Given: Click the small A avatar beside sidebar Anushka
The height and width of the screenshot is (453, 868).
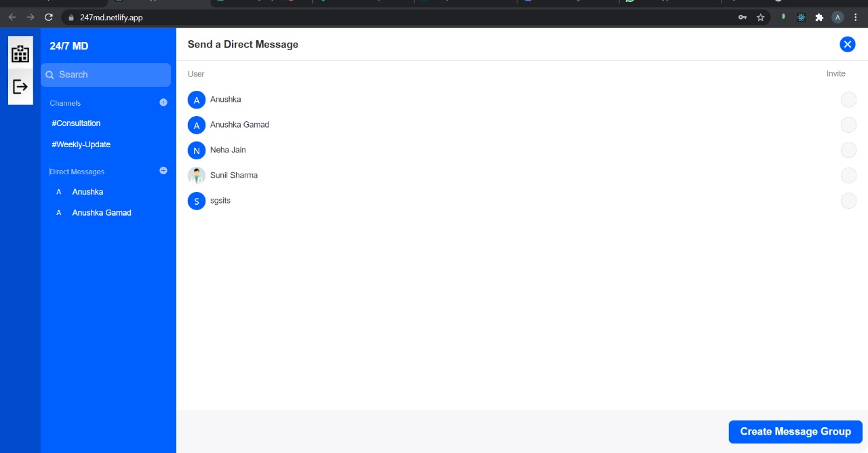Looking at the screenshot, I should (x=58, y=192).
